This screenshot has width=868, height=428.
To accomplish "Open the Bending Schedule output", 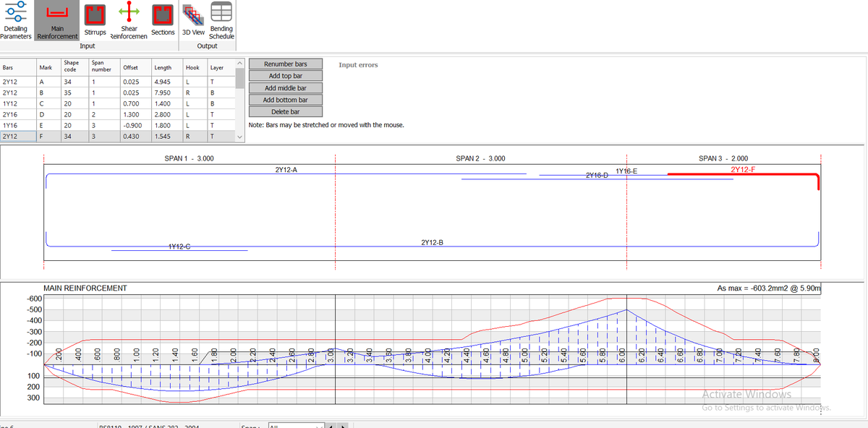I will 221,20.
